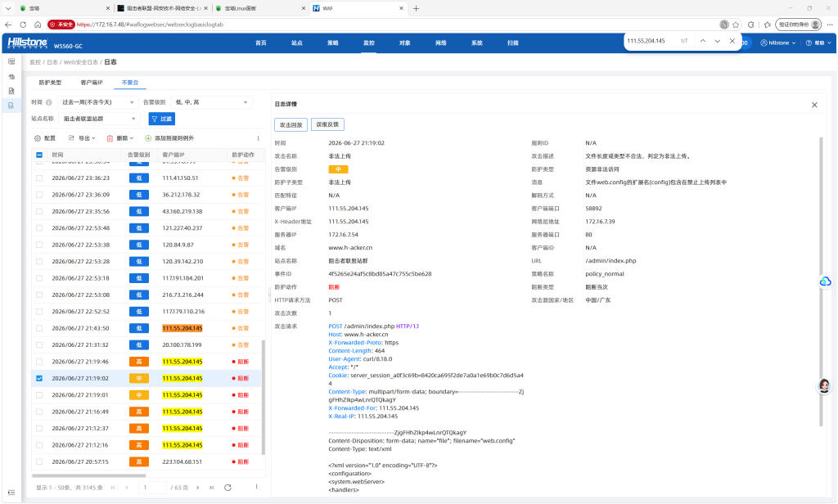
Task: Open the time range dropdown 过去一周
Action: pyautogui.click(x=98, y=102)
